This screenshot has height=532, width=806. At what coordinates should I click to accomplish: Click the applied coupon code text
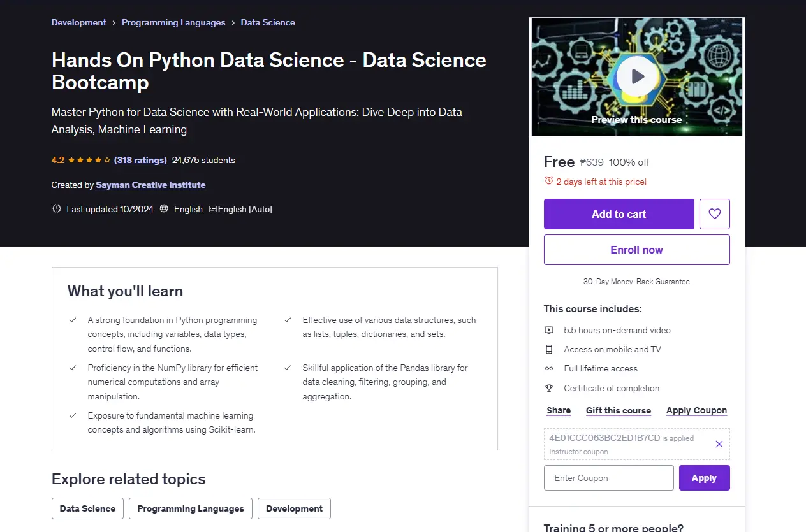point(604,438)
